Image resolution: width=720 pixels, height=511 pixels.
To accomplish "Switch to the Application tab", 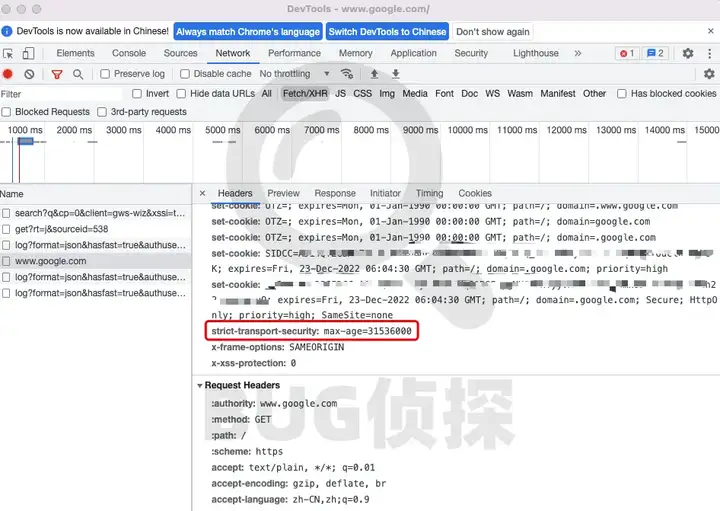I will tap(414, 53).
